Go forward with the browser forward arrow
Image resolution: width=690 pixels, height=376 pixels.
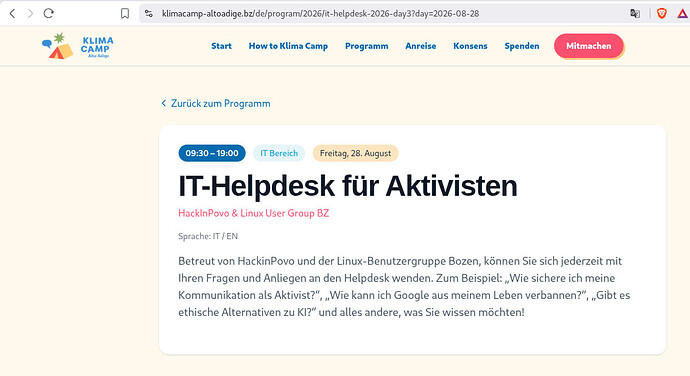tap(30, 14)
